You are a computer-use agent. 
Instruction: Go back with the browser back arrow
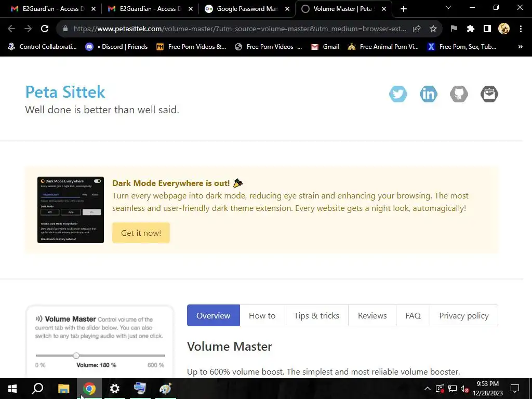click(x=11, y=29)
